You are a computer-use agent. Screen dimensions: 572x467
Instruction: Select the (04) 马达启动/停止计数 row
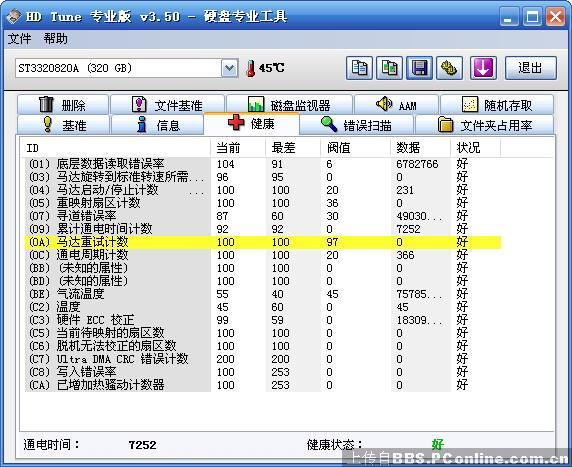263,190
